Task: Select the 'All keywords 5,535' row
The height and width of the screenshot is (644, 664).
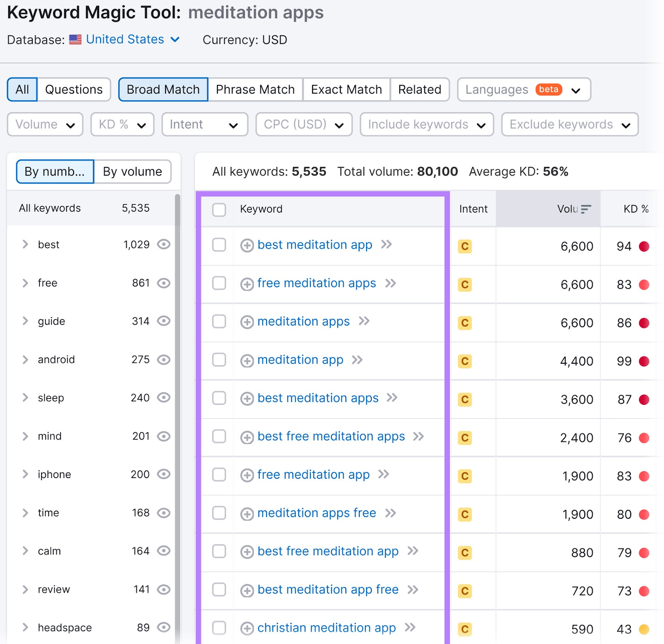Action: tap(91, 208)
